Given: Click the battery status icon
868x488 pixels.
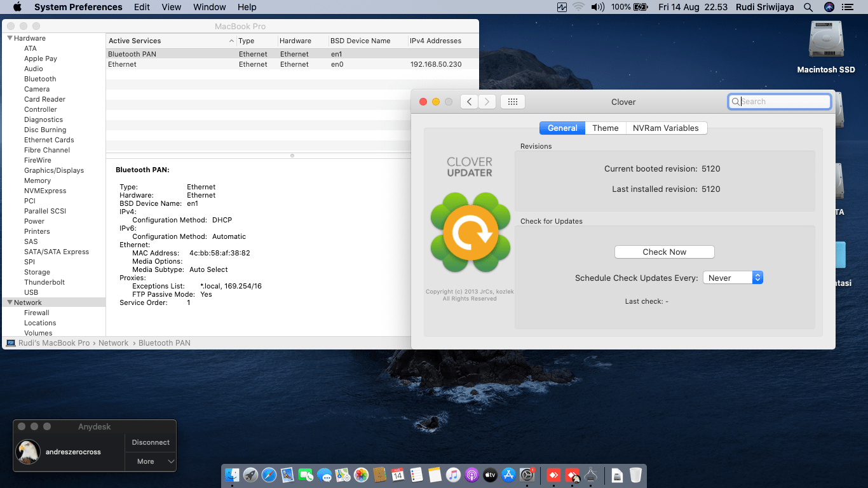Looking at the screenshot, I should click(641, 7).
